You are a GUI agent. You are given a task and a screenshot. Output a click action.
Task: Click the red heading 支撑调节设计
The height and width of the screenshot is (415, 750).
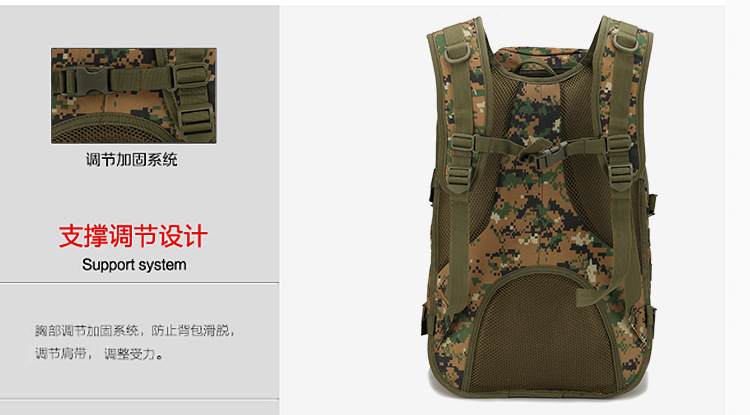[133, 236]
